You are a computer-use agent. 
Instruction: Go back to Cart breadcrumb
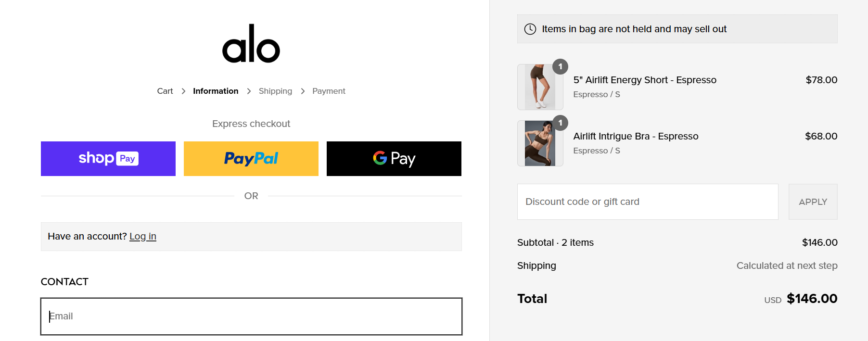[x=165, y=91]
